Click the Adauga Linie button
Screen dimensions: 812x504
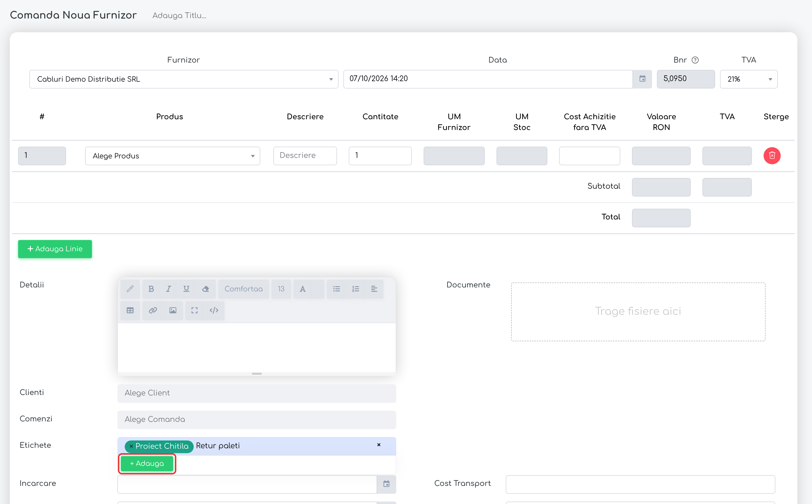click(x=55, y=249)
